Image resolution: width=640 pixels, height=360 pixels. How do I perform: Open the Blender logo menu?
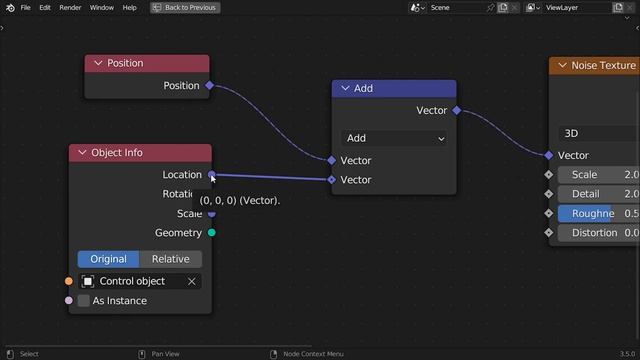pos(10,8)
